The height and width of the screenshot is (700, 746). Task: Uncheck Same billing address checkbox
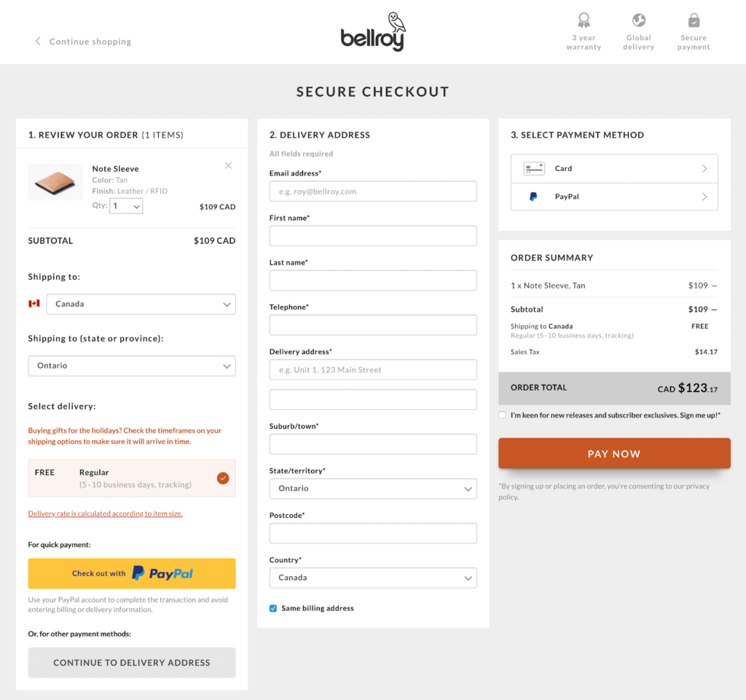point(273,608)
